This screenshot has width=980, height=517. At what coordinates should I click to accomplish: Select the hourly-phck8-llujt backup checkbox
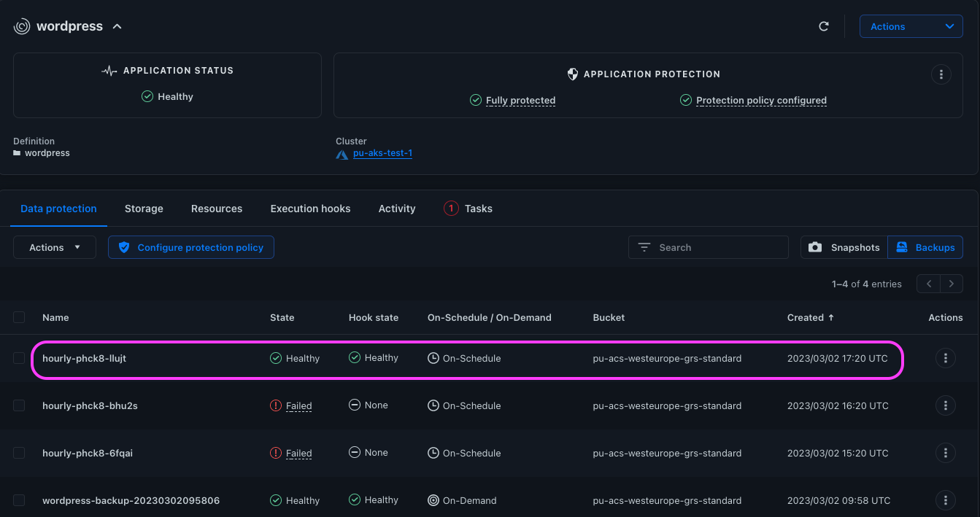pos(19,358)
